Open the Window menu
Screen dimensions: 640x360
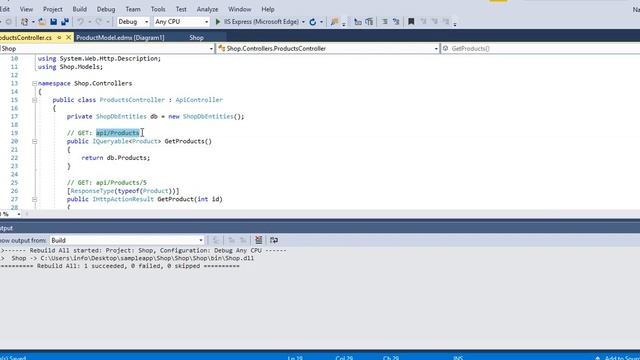240,9
